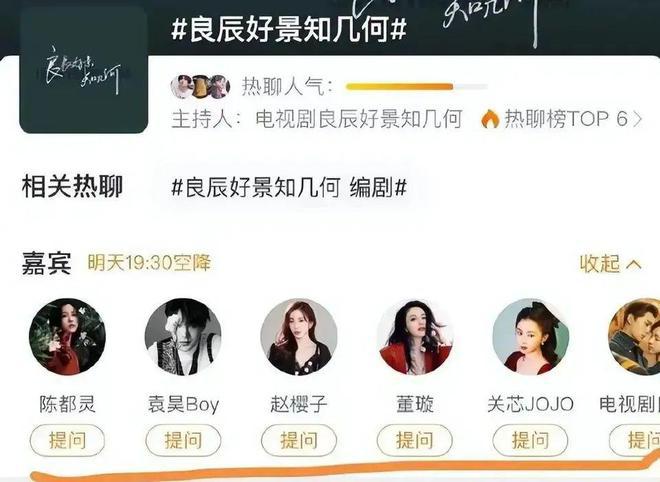Image resolution: width=660 pixels, height=482 pixels.
Task: Tap 提问 button under 袁昊Boy
Action: (183, 440)
